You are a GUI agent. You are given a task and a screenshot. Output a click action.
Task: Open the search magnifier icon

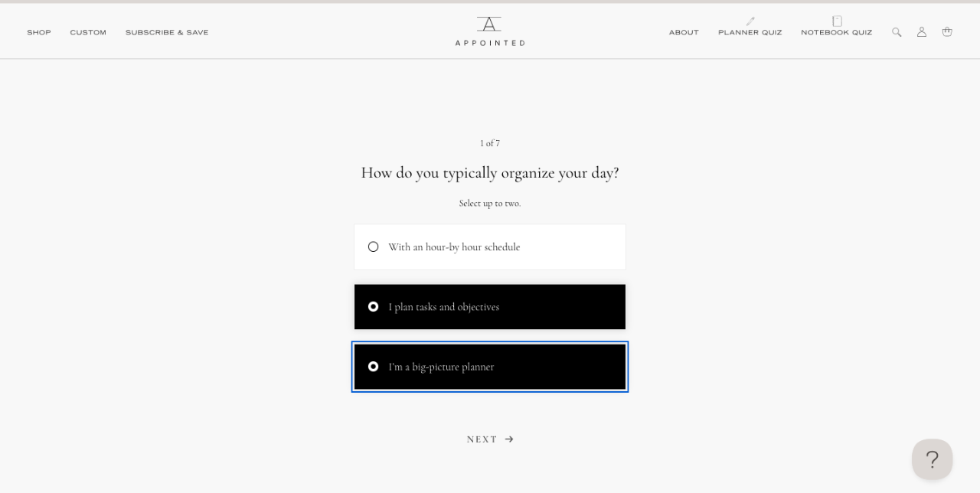(x=897, y=32)
